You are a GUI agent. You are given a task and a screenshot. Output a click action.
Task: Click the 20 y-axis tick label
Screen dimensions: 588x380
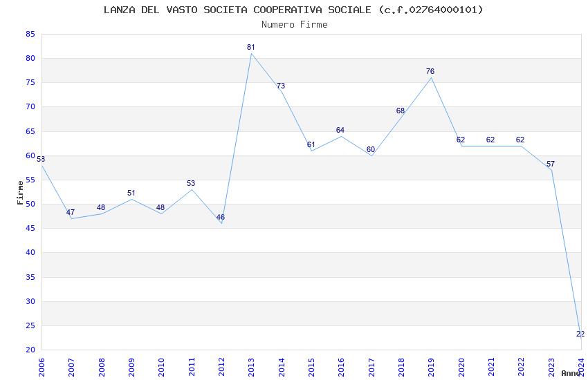30,350
